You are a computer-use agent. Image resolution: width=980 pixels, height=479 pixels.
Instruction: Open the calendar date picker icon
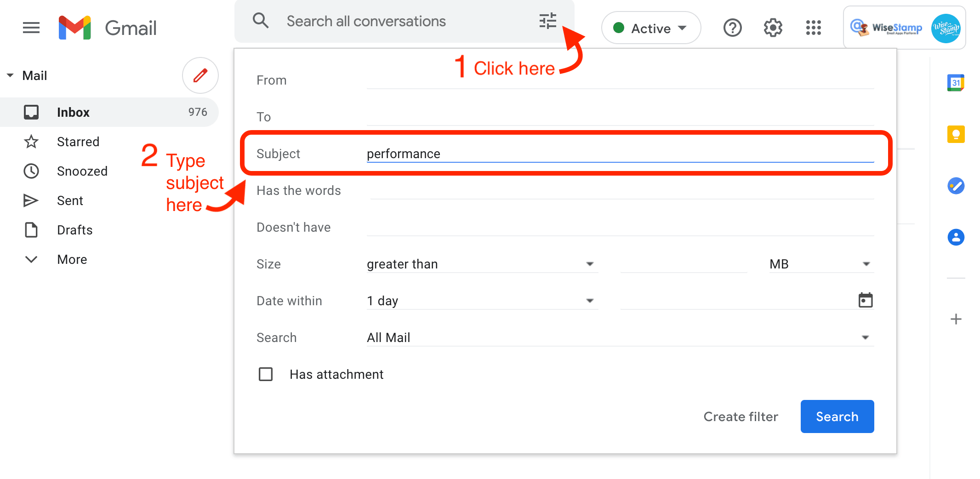point(866,301)
